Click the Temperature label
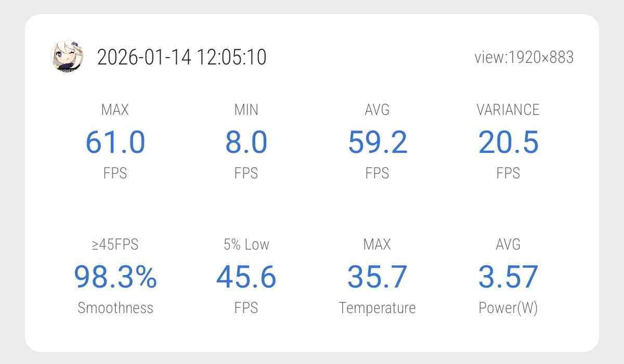This screenshot has height=364, width=624. point(377,308)
